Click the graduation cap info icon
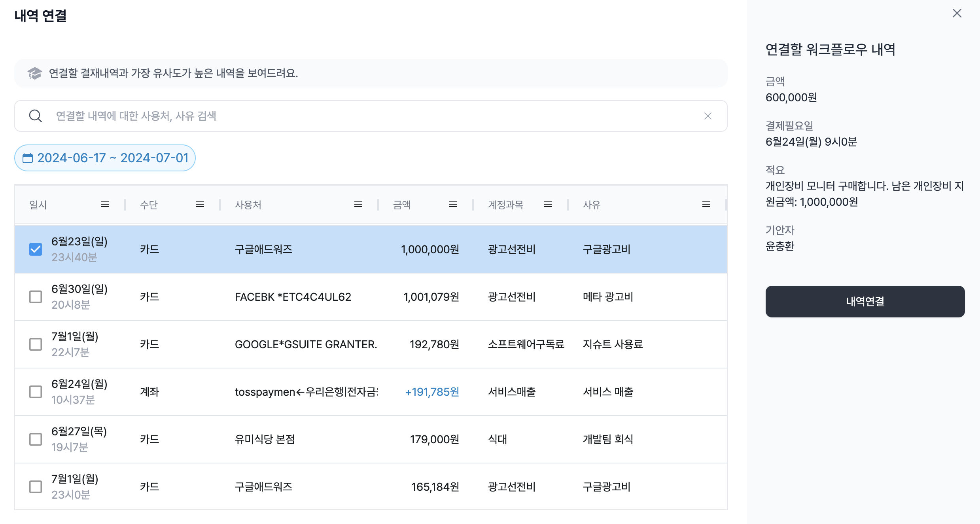The width and height of the screenshot is (980, 524). coord(34,73)
